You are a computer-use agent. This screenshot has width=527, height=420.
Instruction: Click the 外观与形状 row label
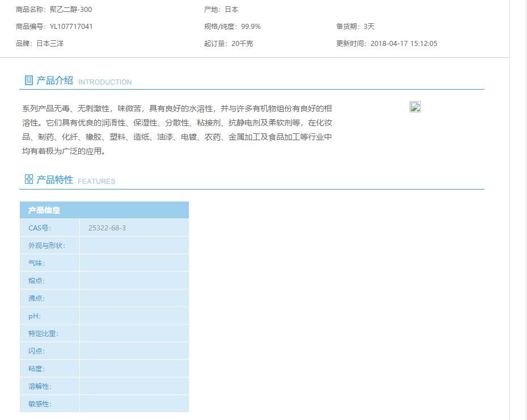pos(47,246)
